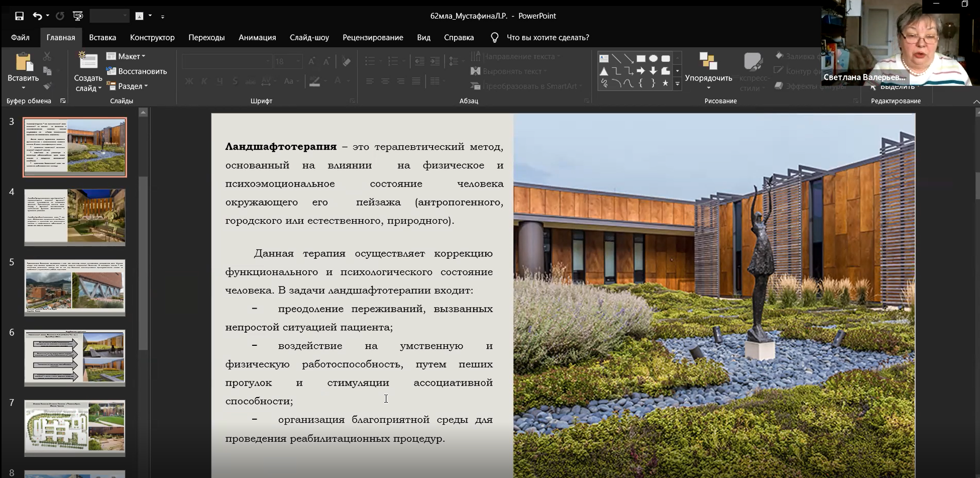Open the Undo history dropdown arrow
980x478 pixels.
click(x=48, y=16)
